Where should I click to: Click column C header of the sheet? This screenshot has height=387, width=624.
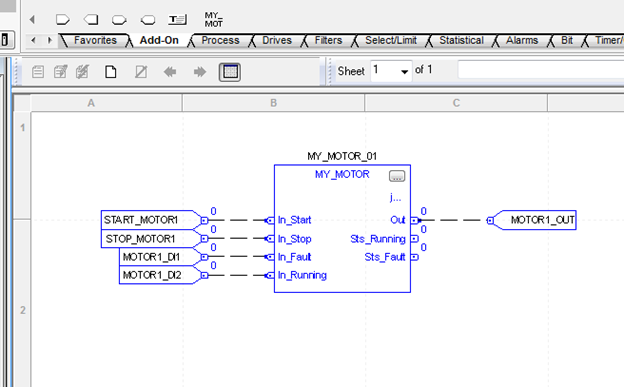pos(456,103)
